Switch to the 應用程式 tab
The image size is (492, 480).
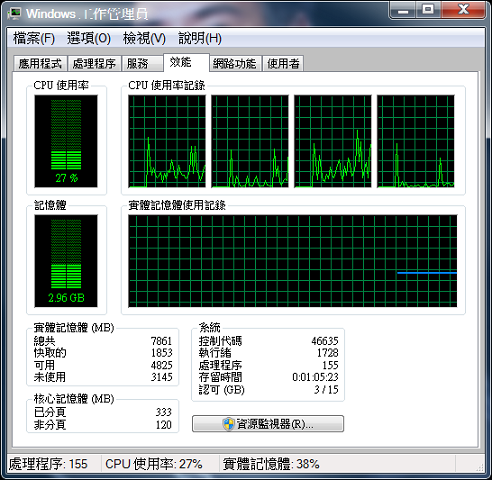pyautogui.click(x=40, y=63)
